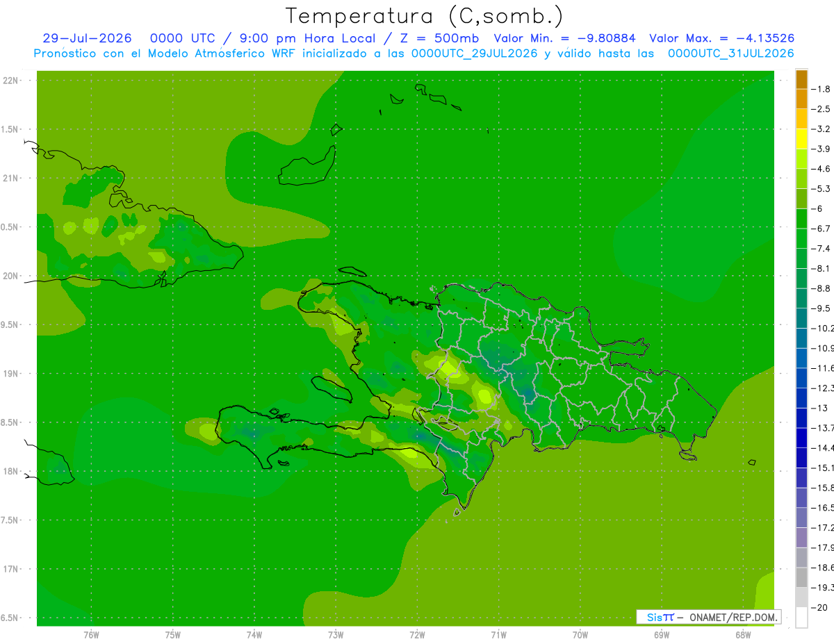This screenshot has height=644, width=834.
Task: Click the 'Z = 500mb' level label
Action: 440,38
